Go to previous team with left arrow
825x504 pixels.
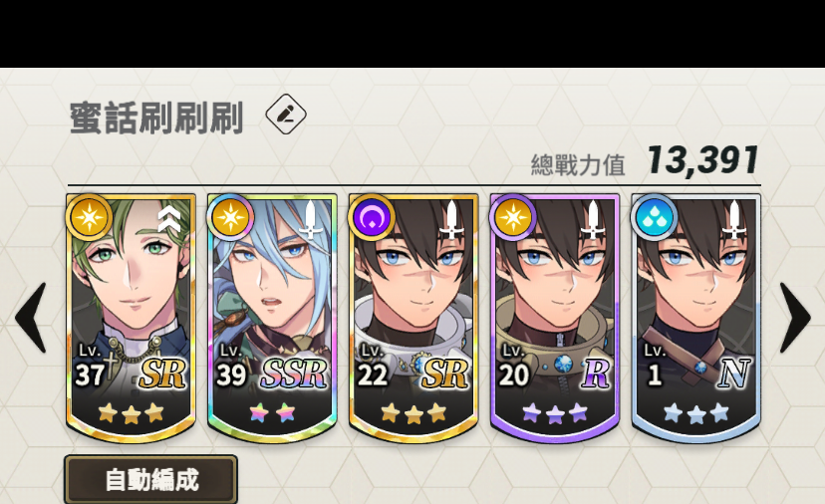tap(31, 318)
